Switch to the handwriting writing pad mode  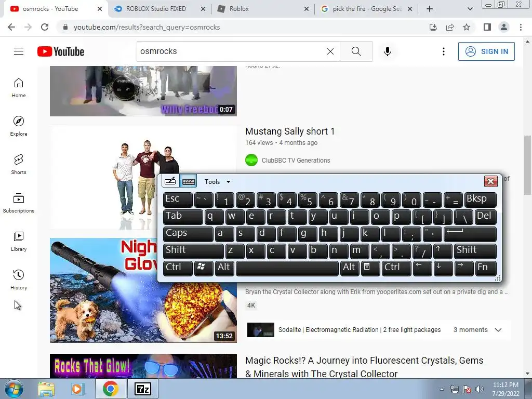pyautogui.click(x=170, y=181)
